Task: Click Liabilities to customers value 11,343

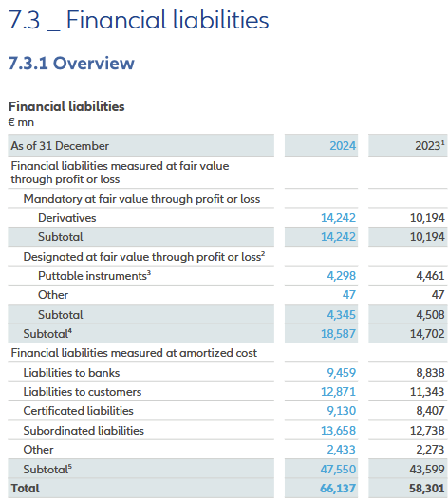Action: 427,392
